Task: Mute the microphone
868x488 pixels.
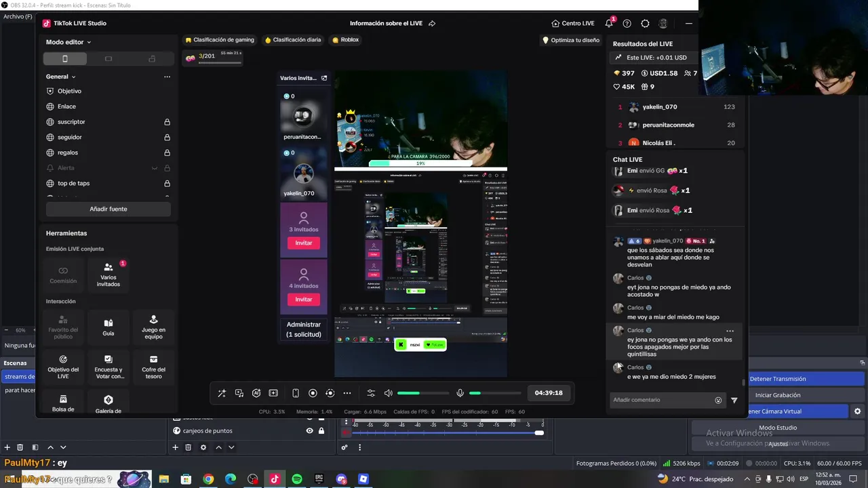Action: coord(460,393)
